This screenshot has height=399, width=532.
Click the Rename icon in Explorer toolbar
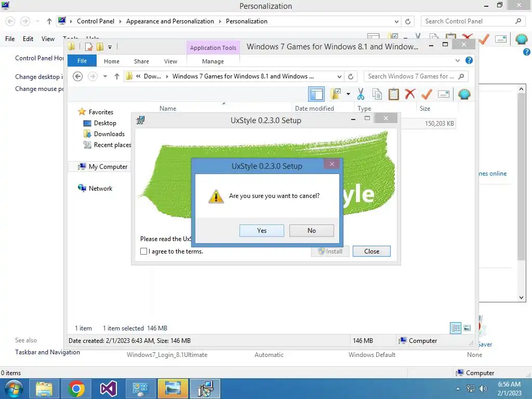444,94
